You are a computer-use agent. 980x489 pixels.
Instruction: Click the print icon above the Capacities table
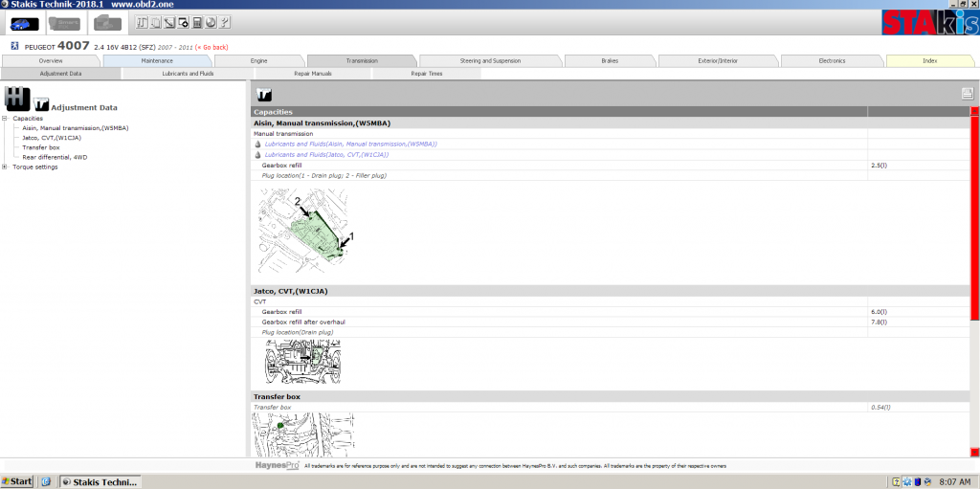coord(968,93)
